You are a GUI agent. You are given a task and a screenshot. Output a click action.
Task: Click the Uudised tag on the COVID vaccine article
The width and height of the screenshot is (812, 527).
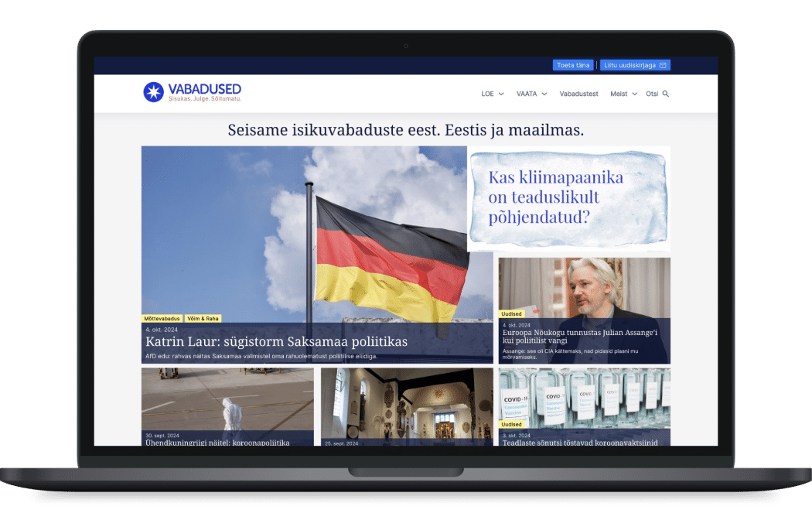pyautogui.click(x=511, y=424)
